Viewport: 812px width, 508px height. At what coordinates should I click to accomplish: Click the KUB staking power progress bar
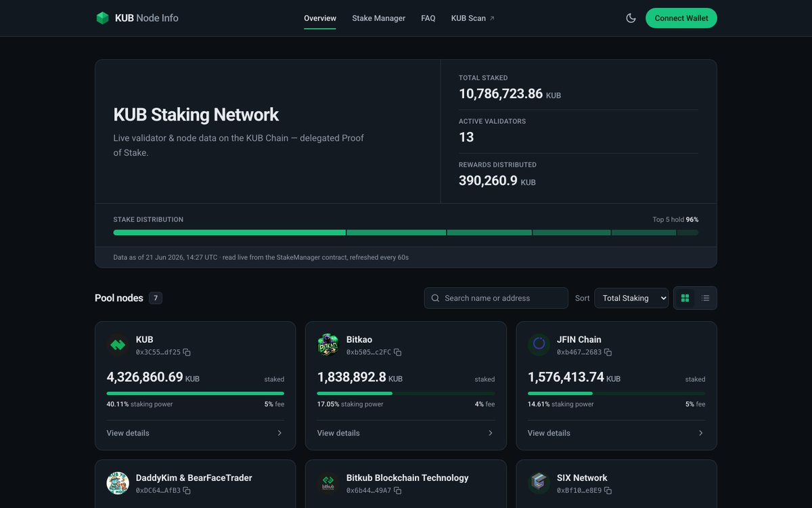(196, 394)
